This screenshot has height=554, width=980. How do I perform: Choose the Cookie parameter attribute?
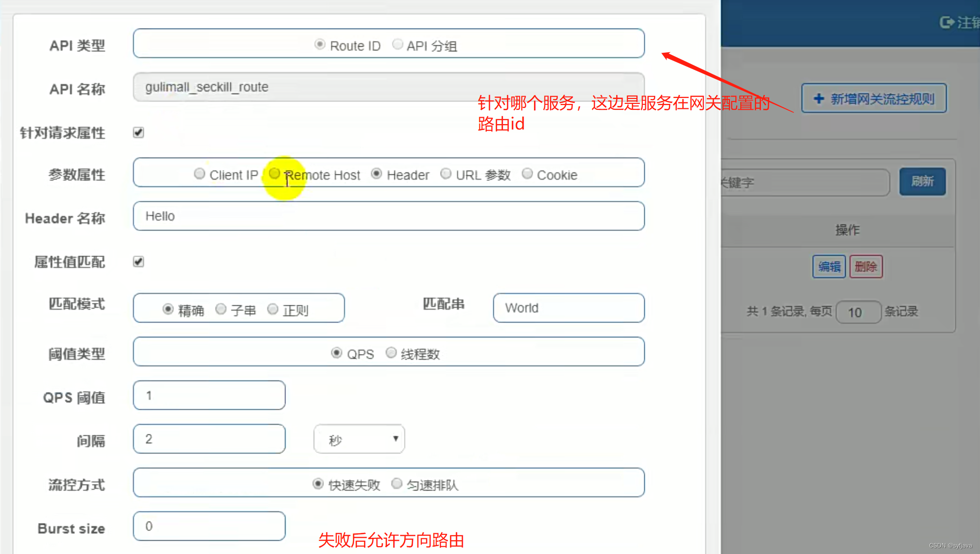pos(527,174)
